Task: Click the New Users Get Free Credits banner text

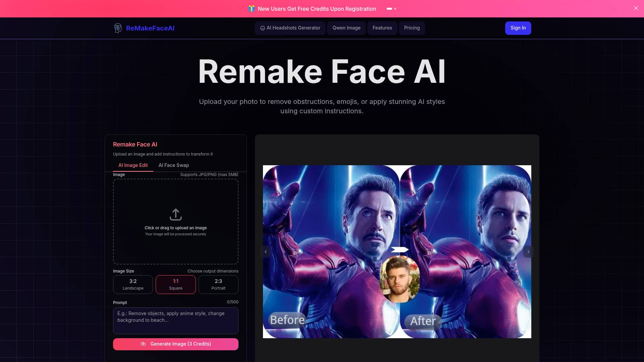Action: 317,9
